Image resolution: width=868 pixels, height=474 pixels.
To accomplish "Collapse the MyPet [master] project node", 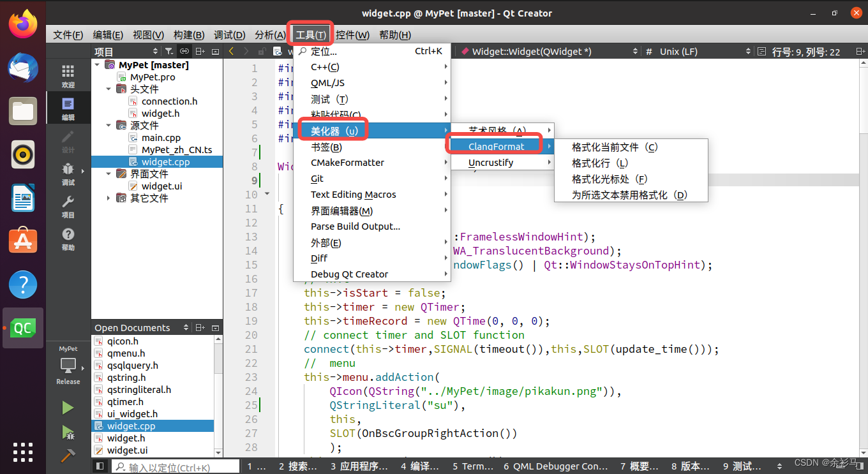I will tap(97, 65).
